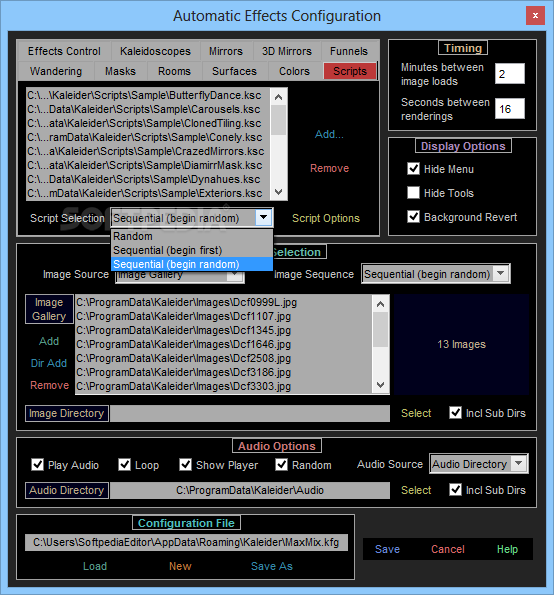
Task: Click Add to add gallery image
Action: [49, 341]
